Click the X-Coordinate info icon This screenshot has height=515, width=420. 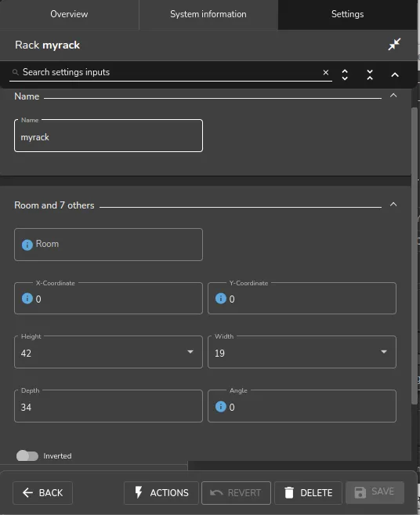27,298
